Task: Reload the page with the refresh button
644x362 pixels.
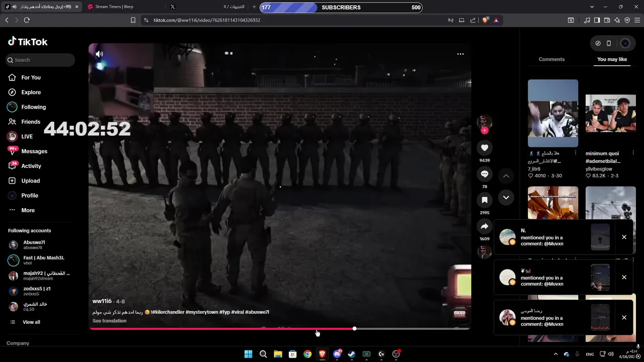Action: click(x=27, y=20)
